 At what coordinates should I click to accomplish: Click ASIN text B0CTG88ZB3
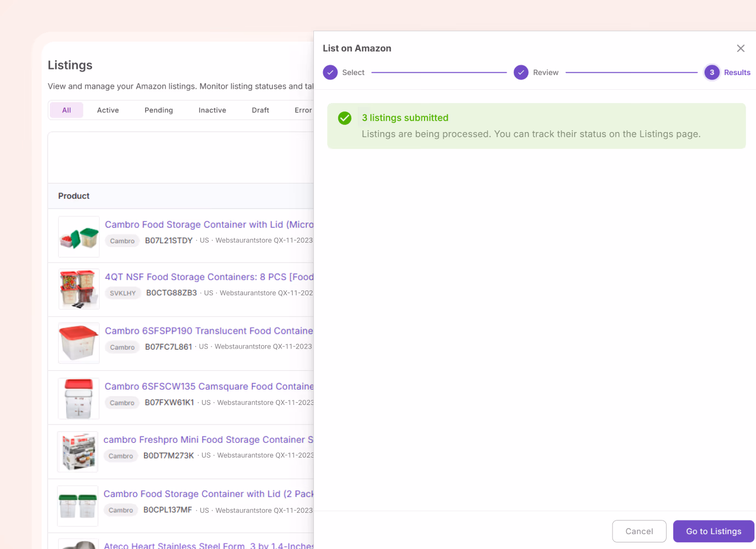click(171, 293)
